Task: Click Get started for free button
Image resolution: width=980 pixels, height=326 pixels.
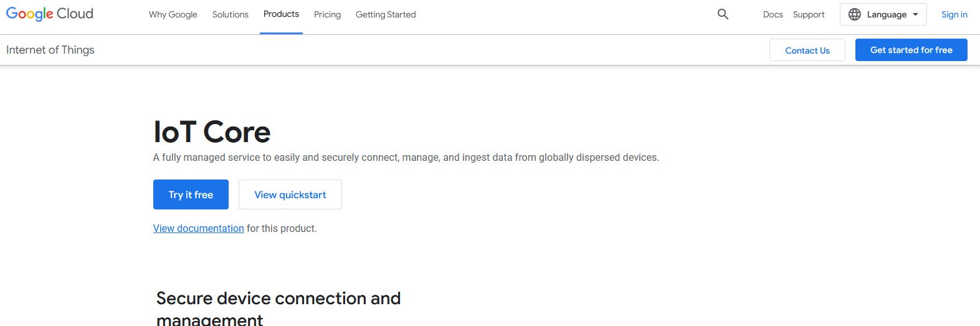Action: pos(911,50)
